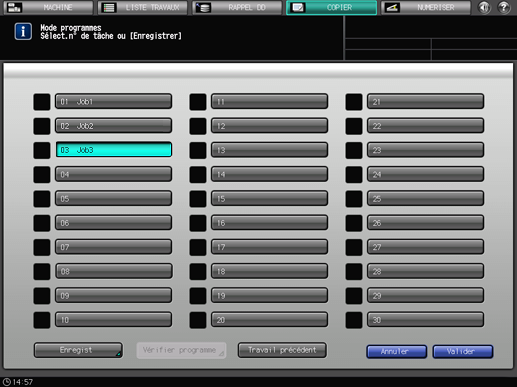Pick program slot 16
This screenshot has height=387, width=517.
pos(269,223)
